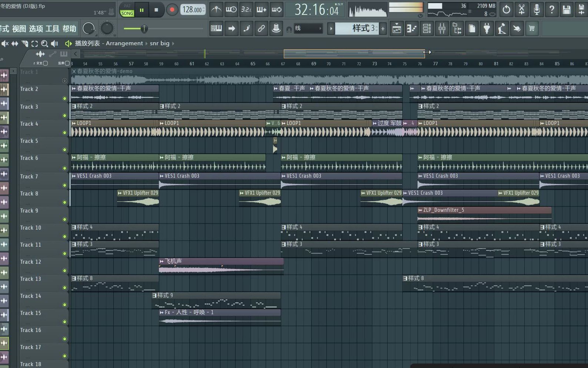Open the Browser view icon
Viewport: 588px width, 368px height.
tap(457, 29)
